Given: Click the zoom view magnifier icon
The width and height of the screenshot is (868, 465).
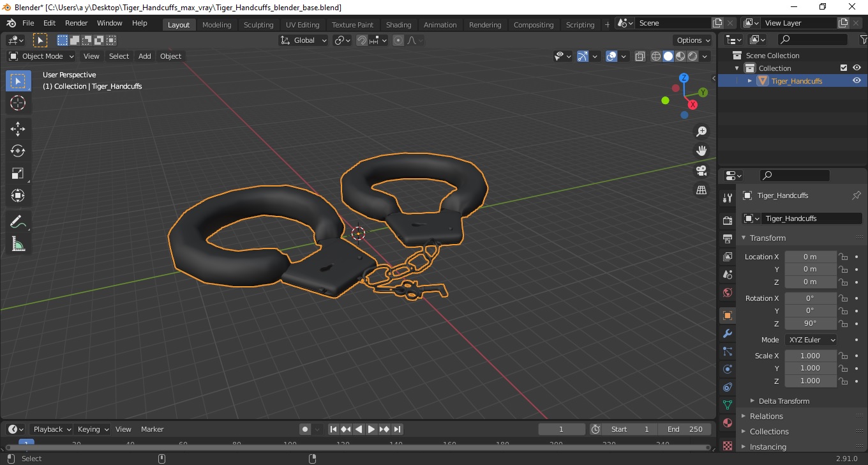Looking at the screenshot, I should (701, 131).
